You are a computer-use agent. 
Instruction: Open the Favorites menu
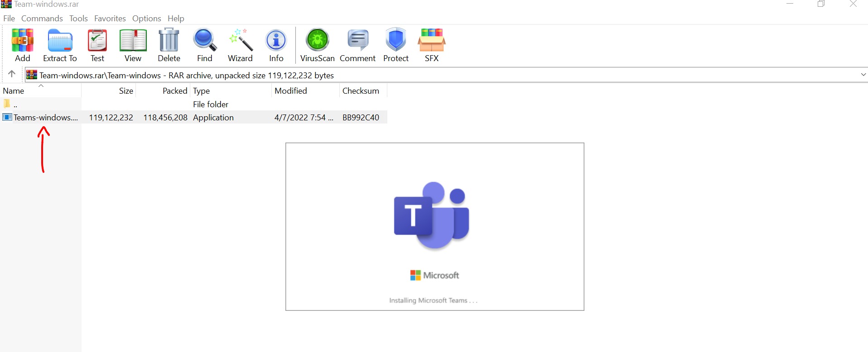pos(110,19)
